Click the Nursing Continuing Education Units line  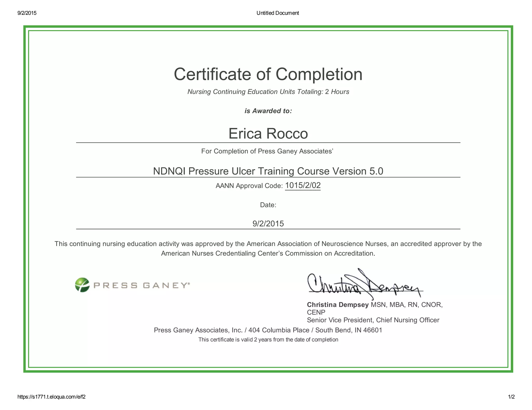(268, 92)
